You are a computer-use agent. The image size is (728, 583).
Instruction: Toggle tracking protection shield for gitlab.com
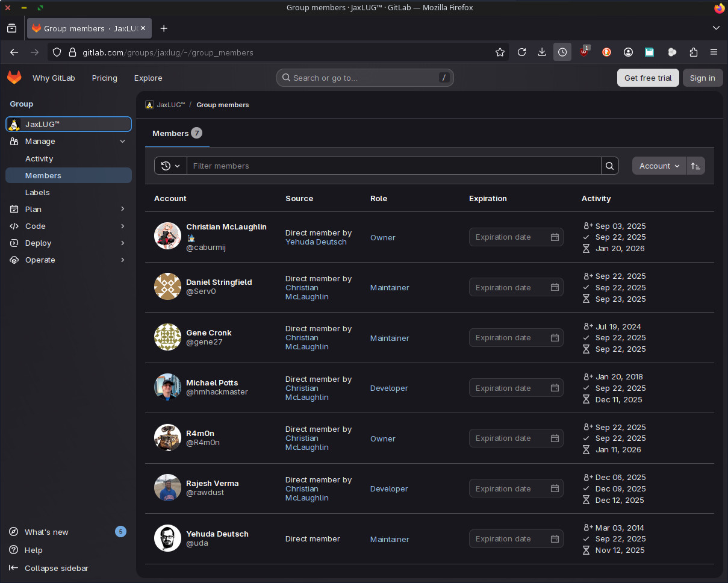coord(57,52)
